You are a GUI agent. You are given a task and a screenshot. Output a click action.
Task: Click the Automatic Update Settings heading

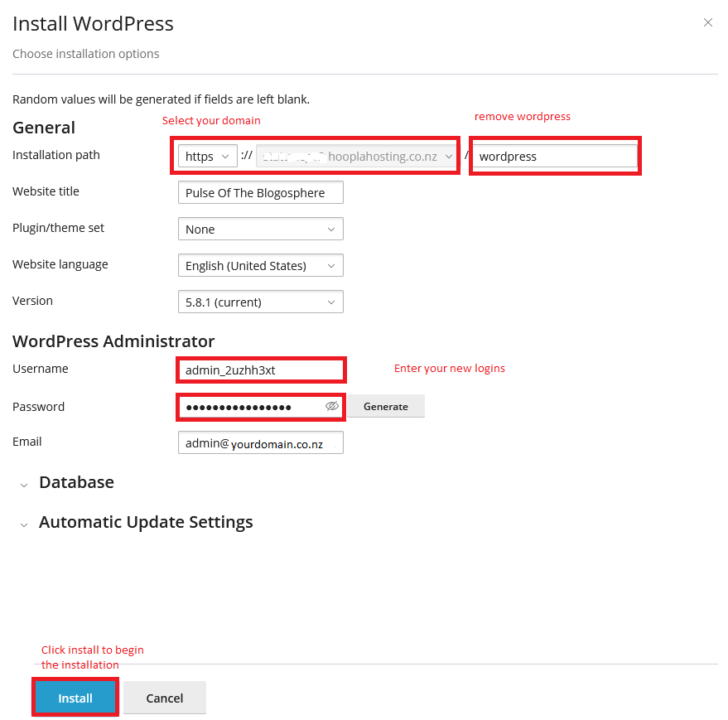click(146, 522)
